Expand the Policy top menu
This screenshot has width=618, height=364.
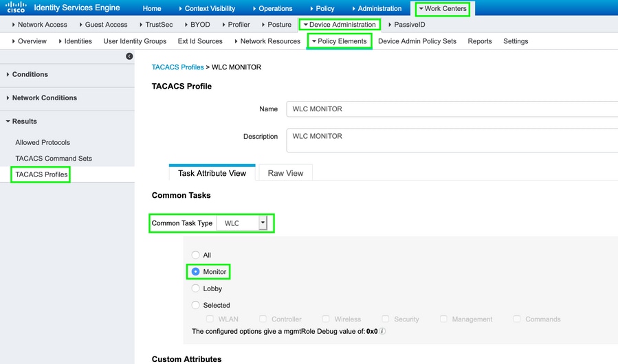322,8
